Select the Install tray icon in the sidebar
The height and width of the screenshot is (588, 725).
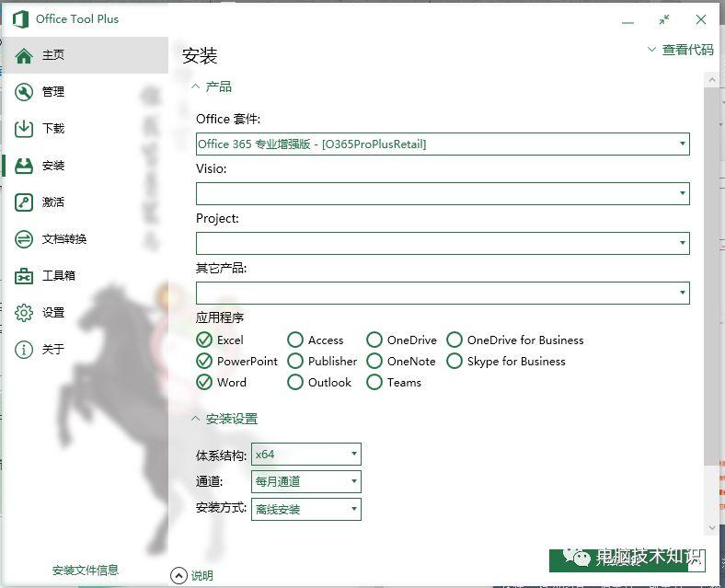coord(24,166)
